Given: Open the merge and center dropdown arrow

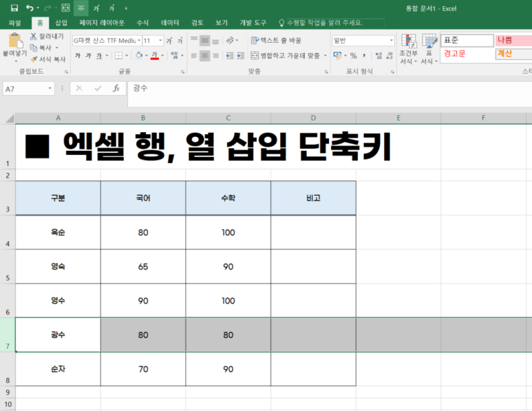Looking at the screenshot, I should [x=325, y=55].
